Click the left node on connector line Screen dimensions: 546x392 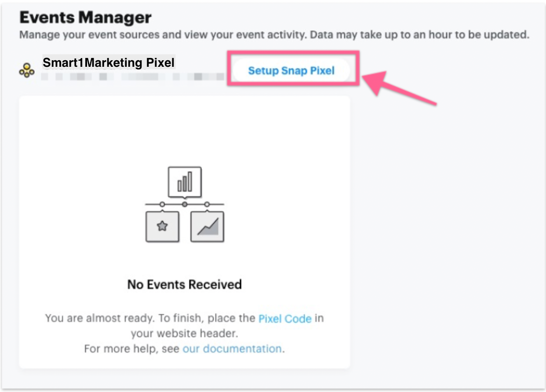pos(162,204)
